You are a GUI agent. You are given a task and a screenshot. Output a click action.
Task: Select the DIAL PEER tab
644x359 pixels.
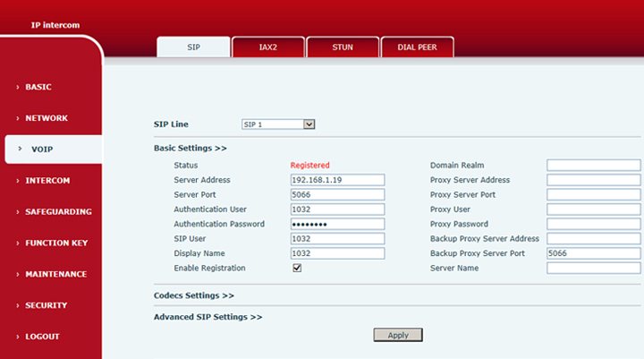point(417,47)
